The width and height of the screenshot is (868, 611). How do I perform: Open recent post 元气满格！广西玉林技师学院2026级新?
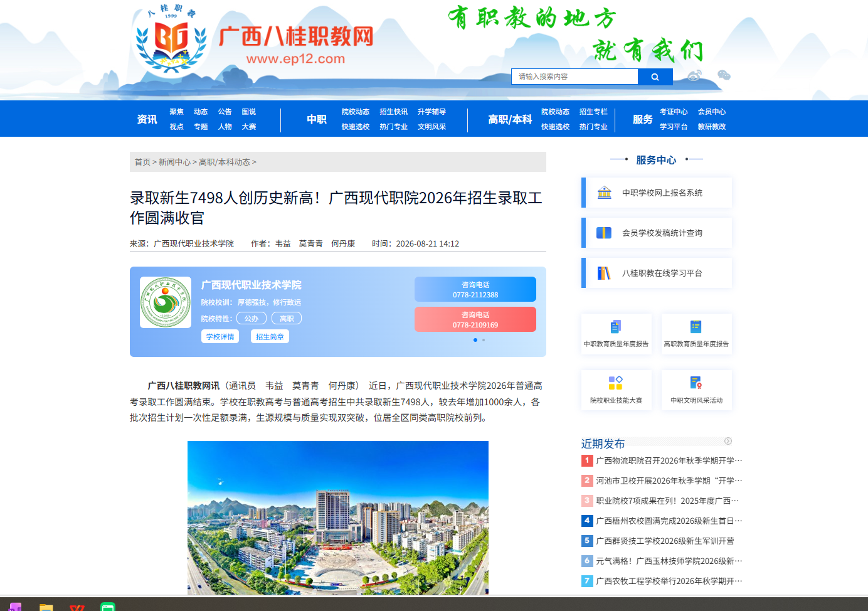(x=669, y=561)
